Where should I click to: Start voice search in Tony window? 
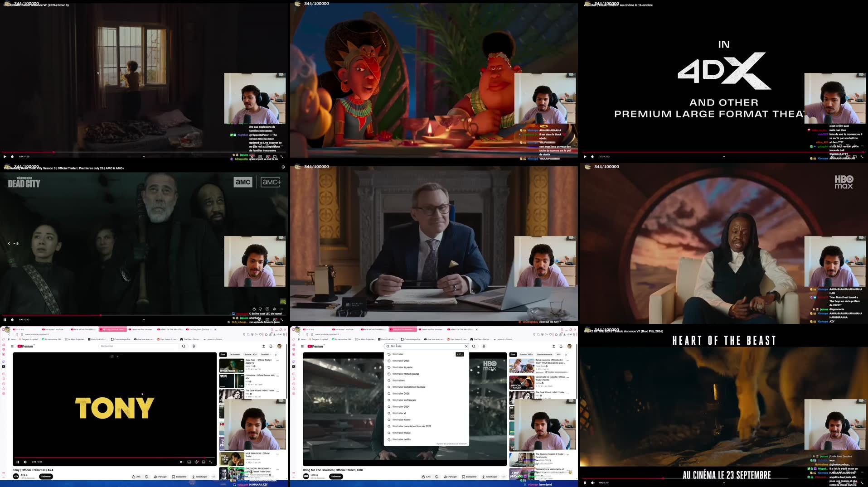[x=194, y=346]
